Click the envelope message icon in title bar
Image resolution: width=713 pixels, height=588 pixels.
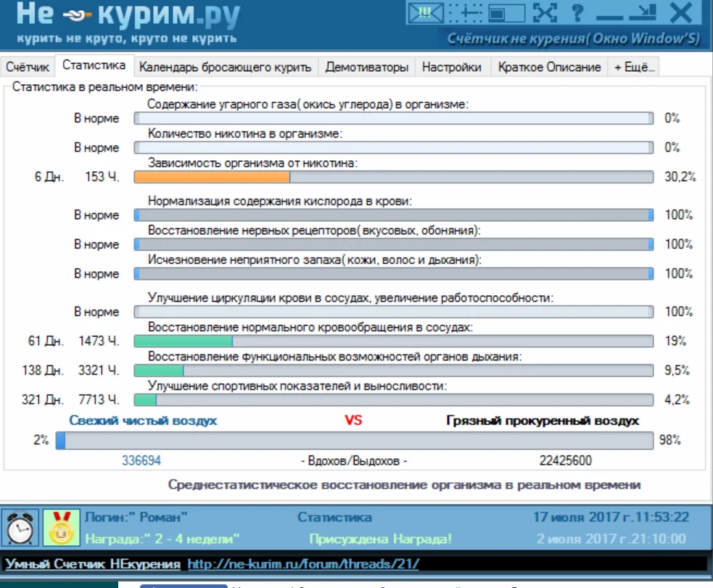tap(424, 12)
